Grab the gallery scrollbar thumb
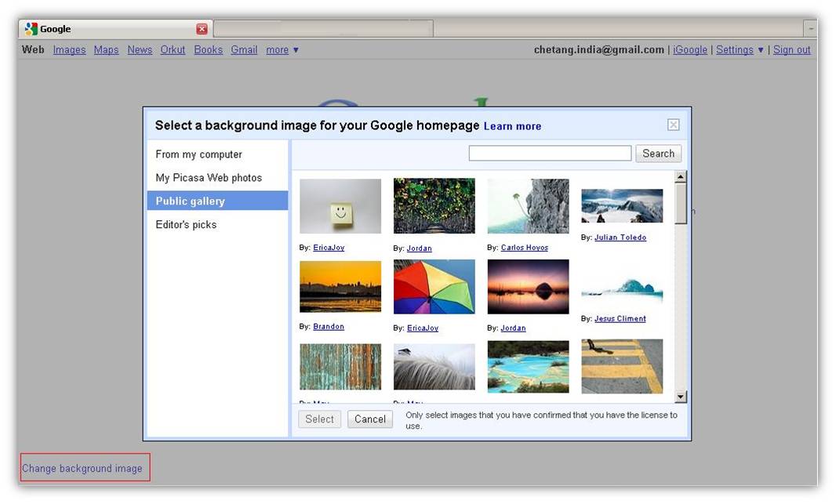 pos(680,204)
